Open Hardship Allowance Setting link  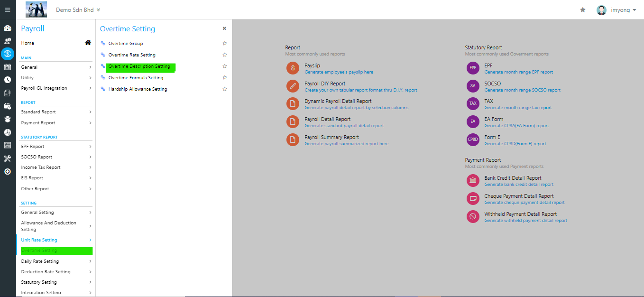point(138,89)
